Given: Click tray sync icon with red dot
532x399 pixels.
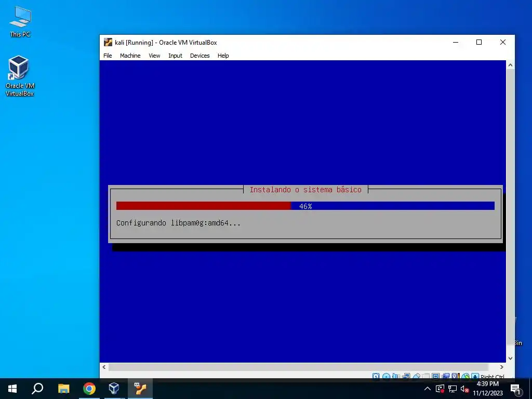Looking at the screenshot, I should point(440,389).
